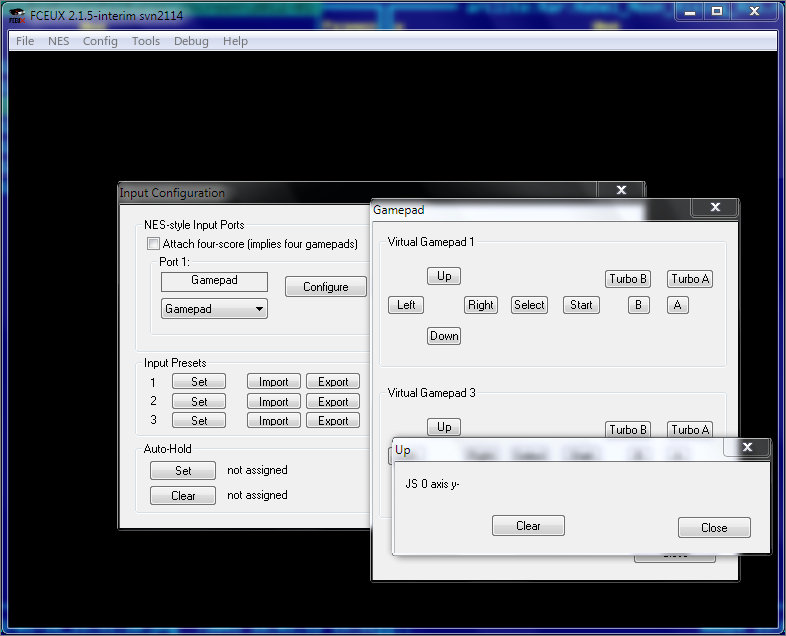Minimize the FCEUX window
Viewport: 786px width, 636px height.
[690, 11]
